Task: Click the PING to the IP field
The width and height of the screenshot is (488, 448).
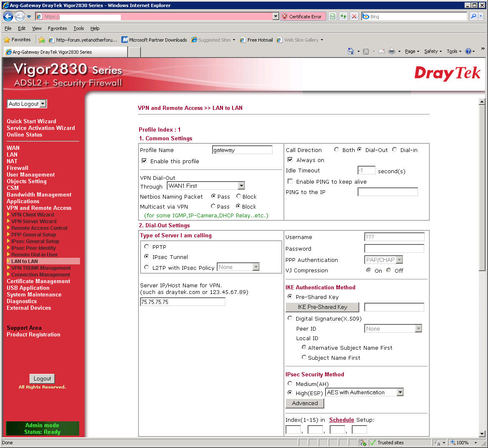Action: 388,192
